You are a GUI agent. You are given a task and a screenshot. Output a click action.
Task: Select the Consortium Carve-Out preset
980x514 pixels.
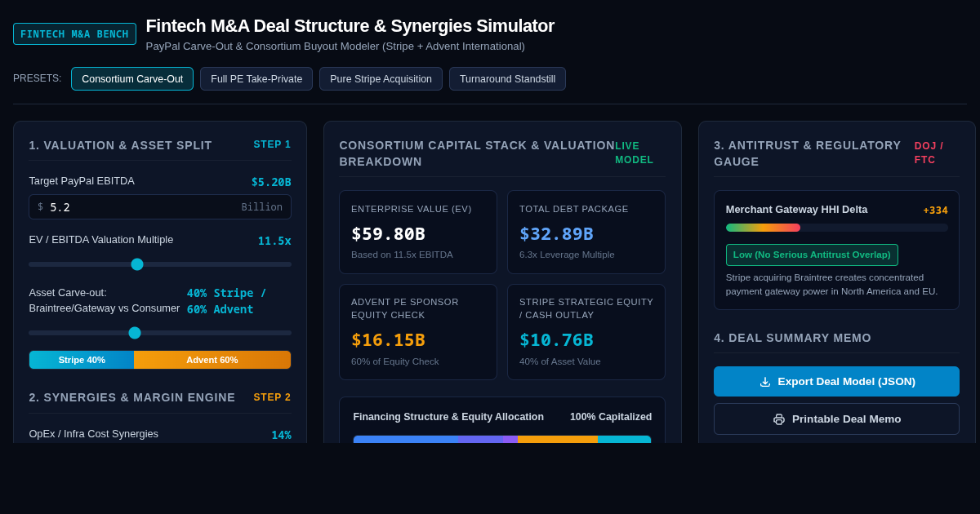pos(132,79)
